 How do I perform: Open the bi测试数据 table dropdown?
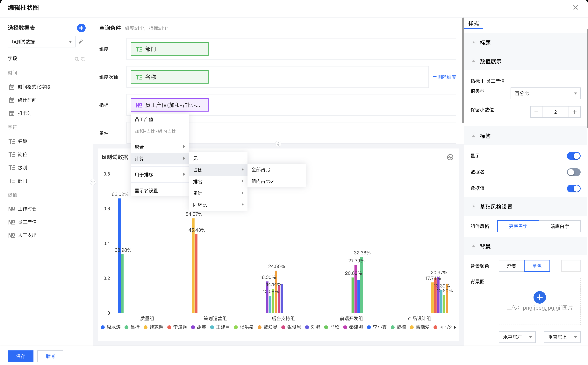tap(42, 42)
